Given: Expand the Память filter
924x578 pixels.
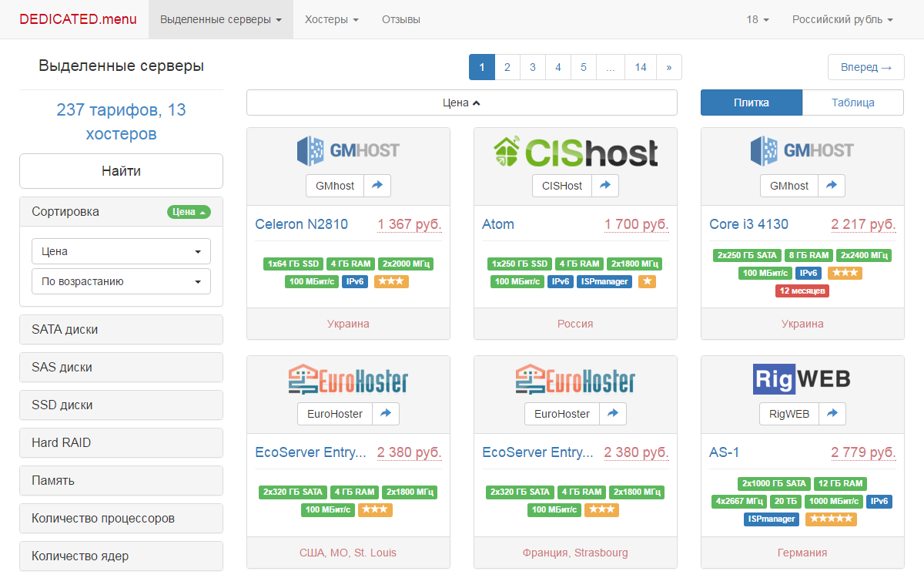Looking at the screenshot, I should 121,481.
